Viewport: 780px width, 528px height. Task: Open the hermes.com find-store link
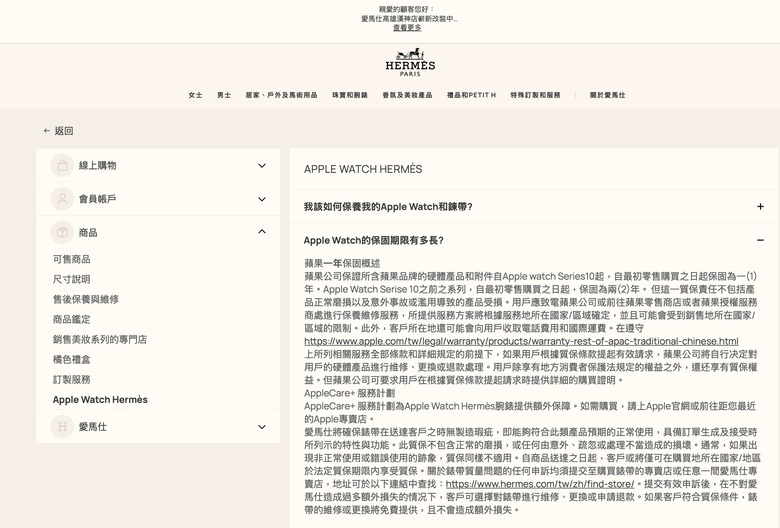tap(540, 484)
